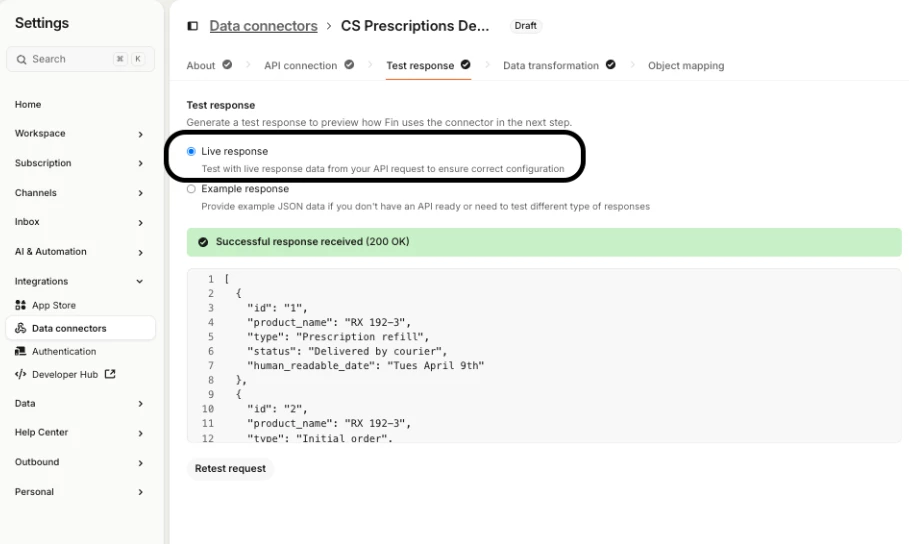This screenshot has width=909, height=544.
Task: Click the search magnifier icon
Action: click(x=21, y=59)
